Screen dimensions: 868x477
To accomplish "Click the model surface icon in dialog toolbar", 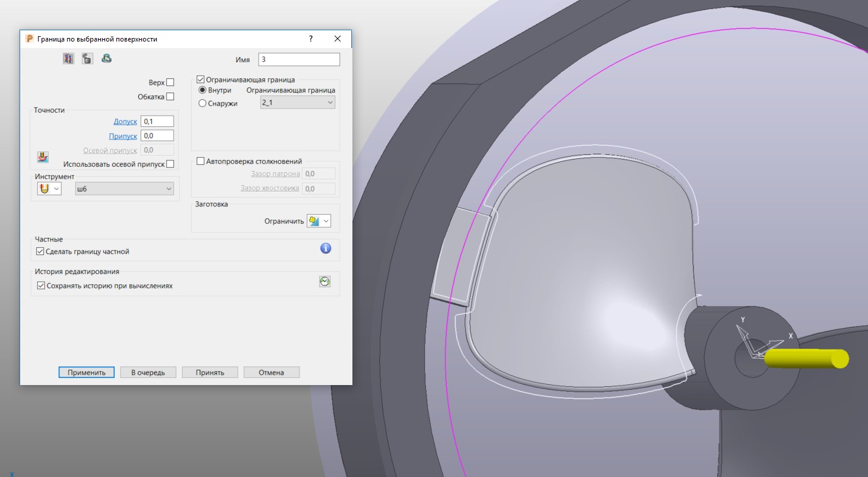I will click(x=106, y=58).
